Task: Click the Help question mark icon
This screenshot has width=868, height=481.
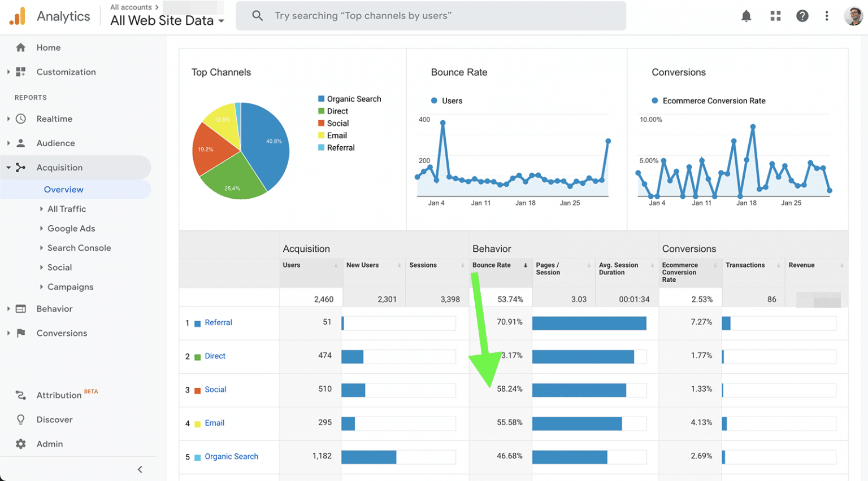Action: 802,16
